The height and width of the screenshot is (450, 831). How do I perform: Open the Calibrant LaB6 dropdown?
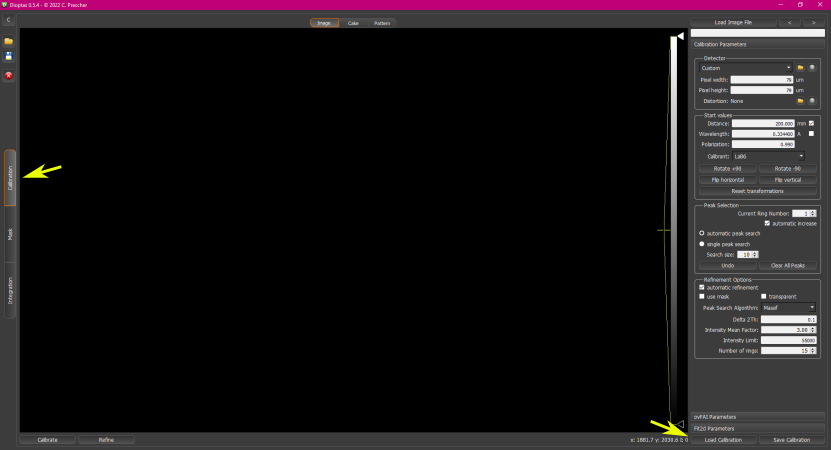(x=768, y=156)
